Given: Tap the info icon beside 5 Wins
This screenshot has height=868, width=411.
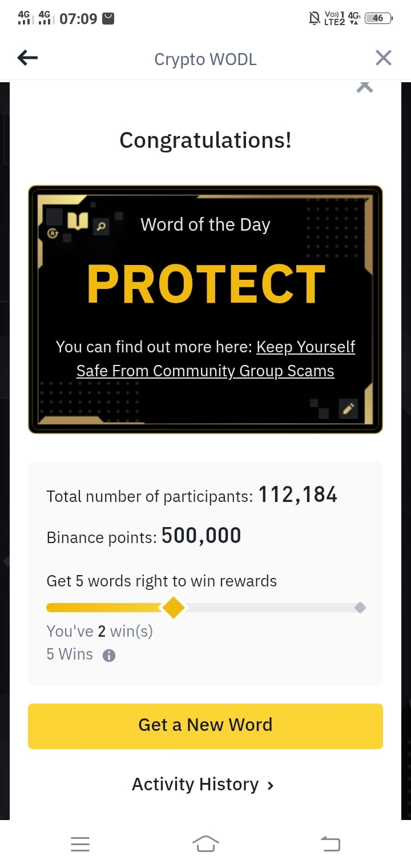Looking at the screenshot, I should coord(108,656).
